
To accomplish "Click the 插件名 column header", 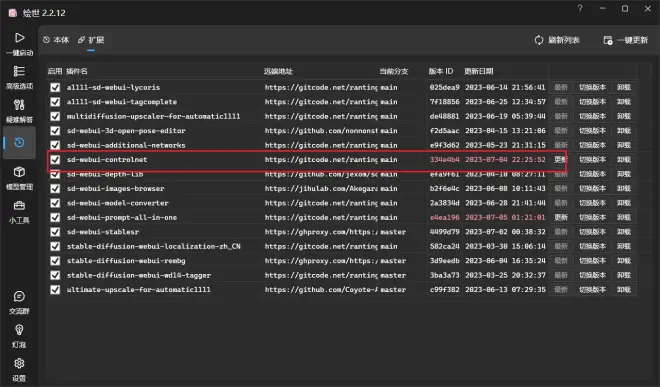I will [77, 71].
